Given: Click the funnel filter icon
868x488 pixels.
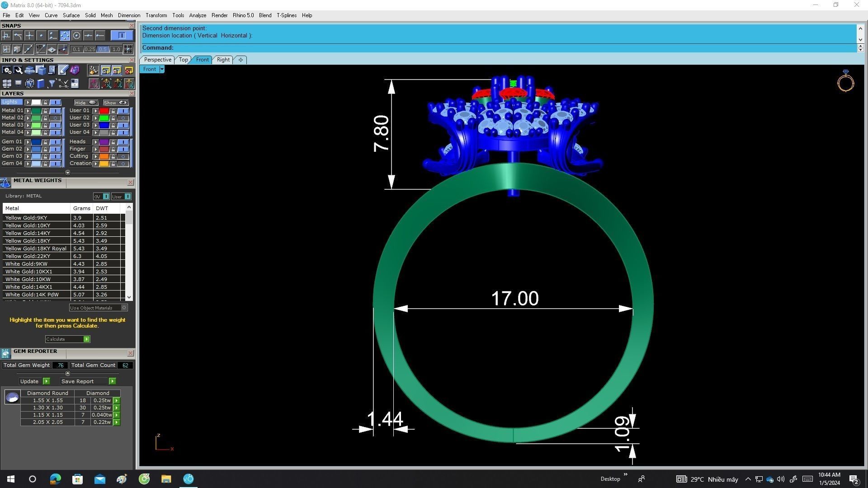Looking at the screenshot, I should (52, 84).
